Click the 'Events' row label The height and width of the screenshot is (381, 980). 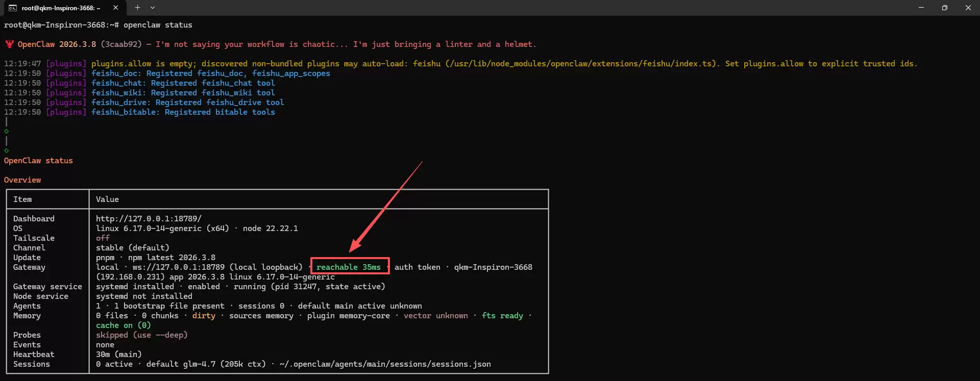[27, 345]
